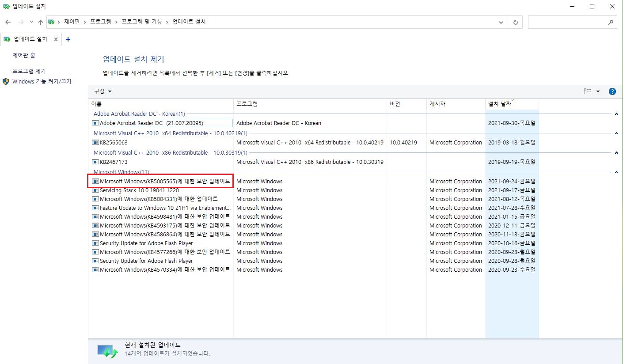The image size is (623, 364).
Task: Click date 2019-03-18-월요일 cell
Action: click(x=512, y=142)
